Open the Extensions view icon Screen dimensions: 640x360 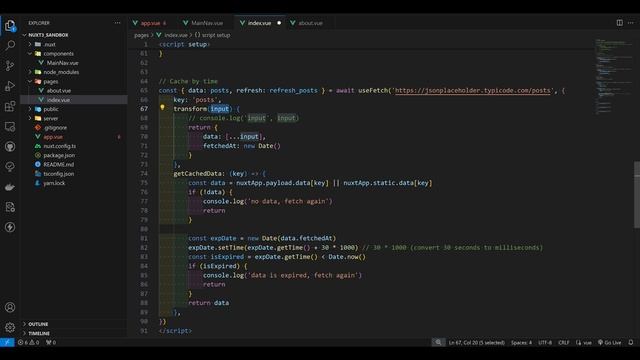[x=10, y=106]
